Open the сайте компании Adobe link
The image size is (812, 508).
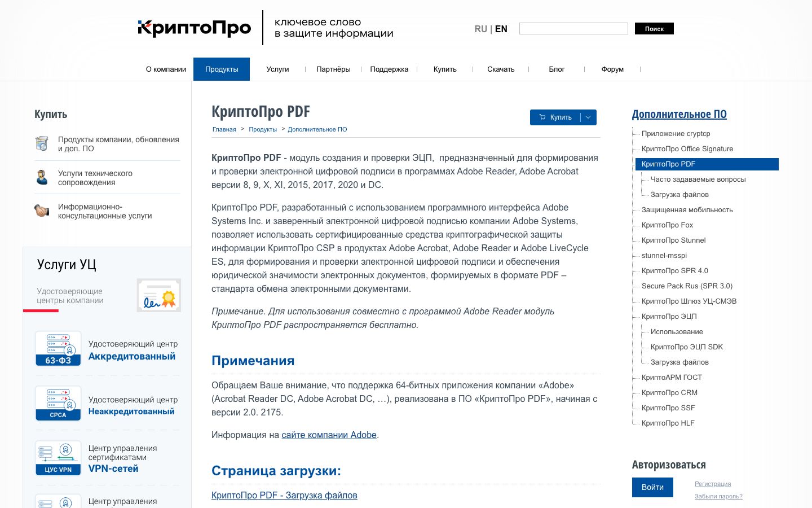329,435
